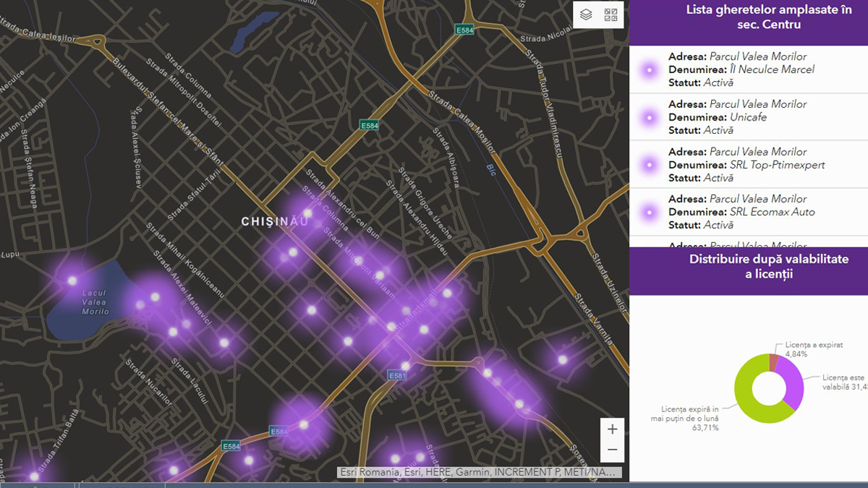Screen dimensions: 868x488
Task: Click the purple marker icon beside Unicafe
Action: (x=649, y=117)
